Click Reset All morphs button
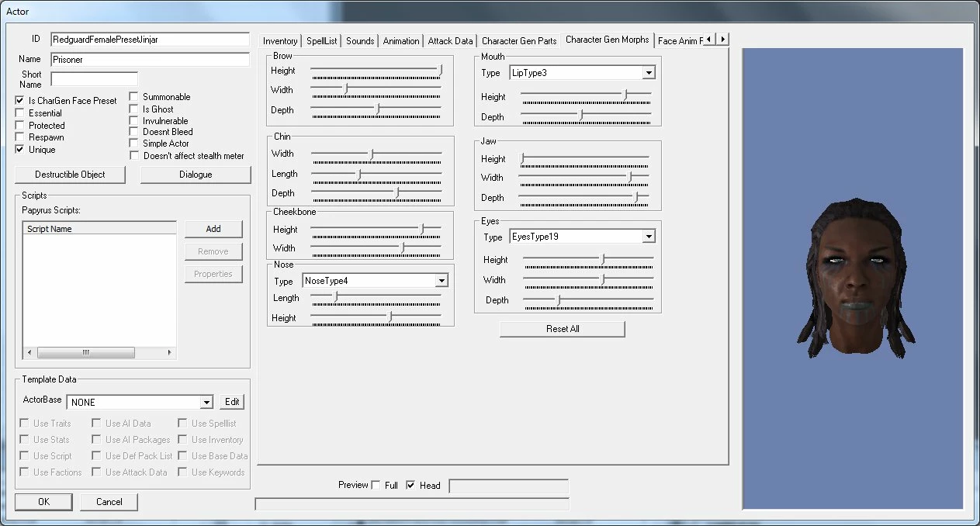The width and height of the screenshot is (980, 526). [563, 329]
